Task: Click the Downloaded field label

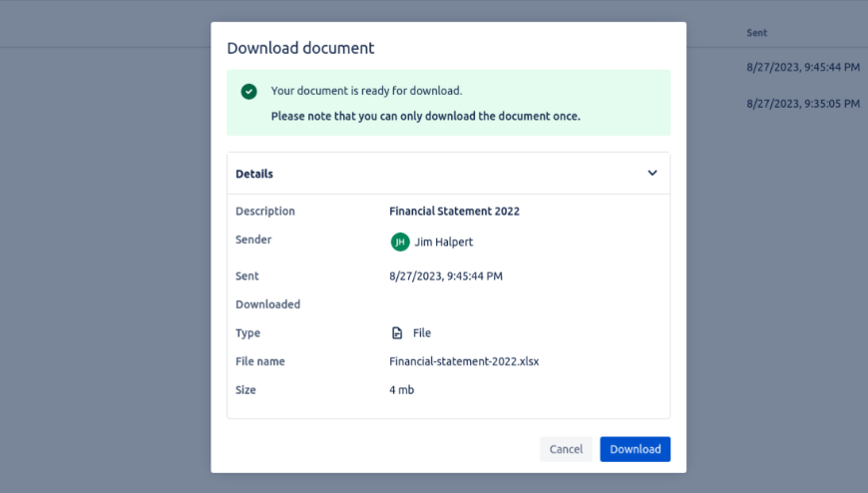Action: [268, 304]
